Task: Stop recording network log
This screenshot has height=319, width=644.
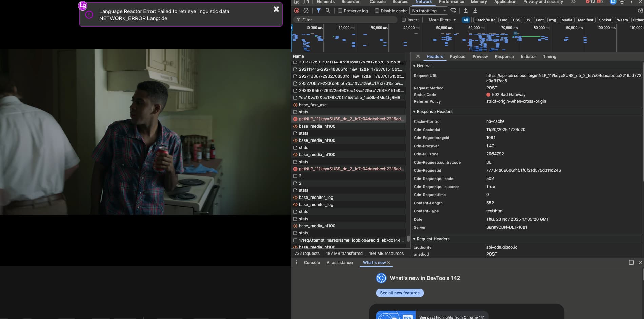Action: pos(297,11)
